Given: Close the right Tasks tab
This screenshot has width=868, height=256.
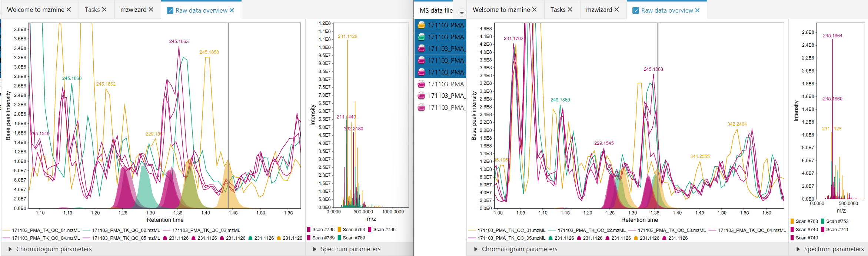Looking at the screenshot, I should click(x=570, y=10).
